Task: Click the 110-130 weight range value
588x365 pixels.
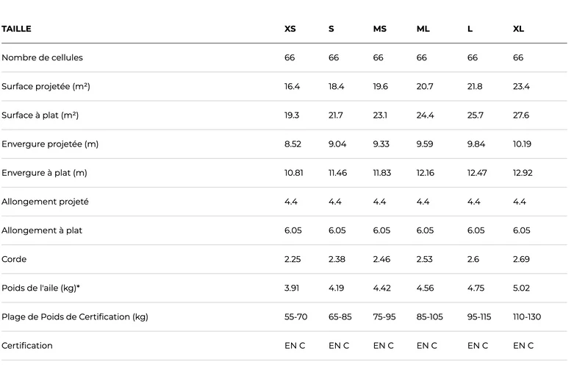Action: coord(527,317)
